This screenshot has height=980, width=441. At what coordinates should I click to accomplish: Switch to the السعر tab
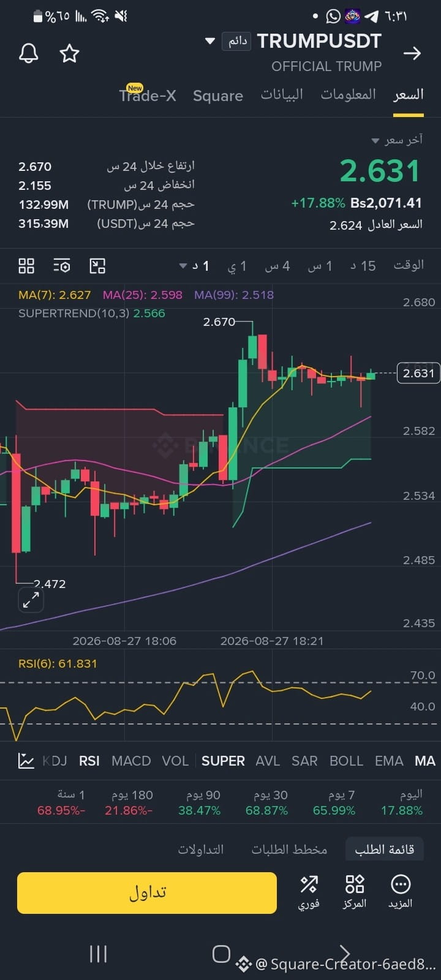pyautogui.click(x=409, y=95)
